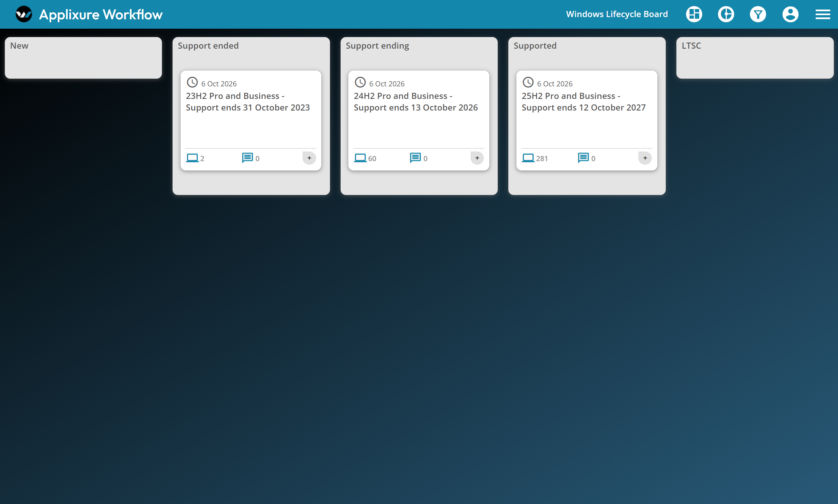
Task: Click comment count 0 on 23H2 card
Action: 257,159
